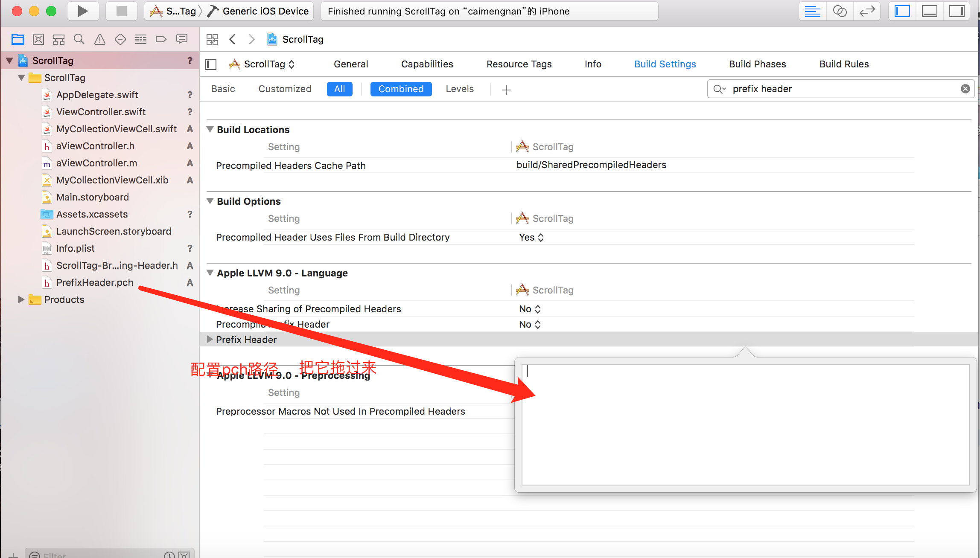The width and height of the screenshot is (980, 558).
Task: Collapse the Apple LLVM 9.0 Language section
Action: coord(210,273)
